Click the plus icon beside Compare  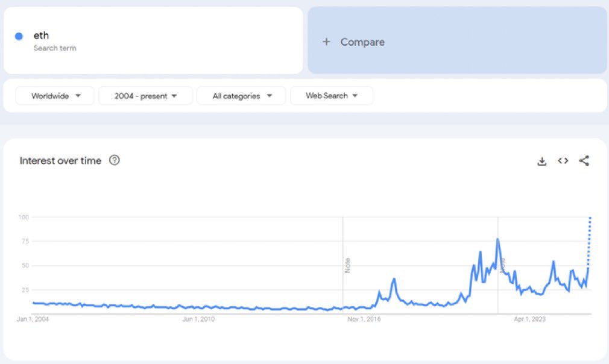click(x=326, y=42)
